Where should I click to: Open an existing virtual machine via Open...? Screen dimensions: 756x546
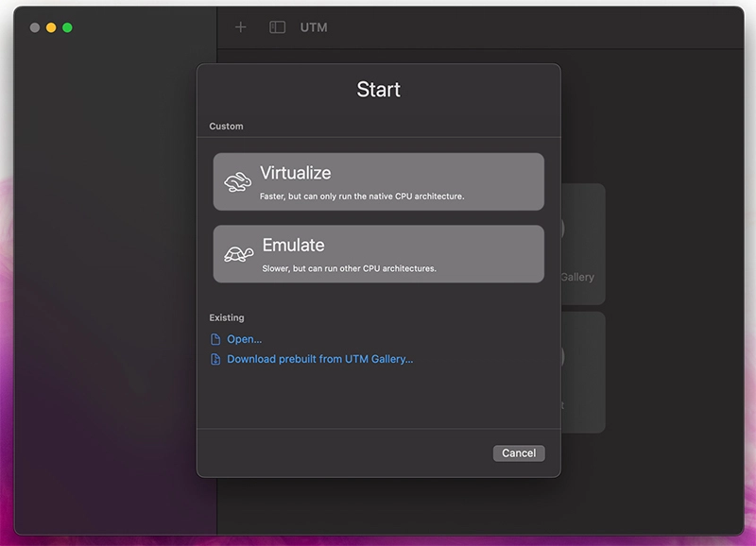(x=245, y=339)
